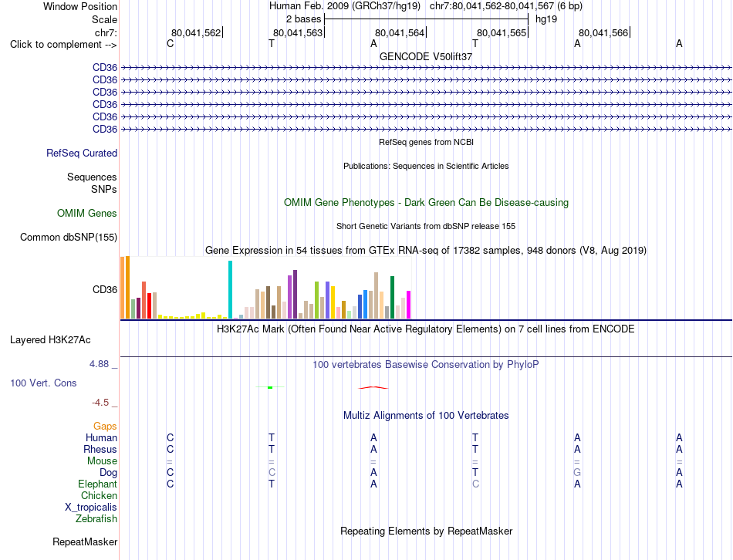Click the Short Genetic Variants from dbSNP title
Viewport: 733px width, 560px height.
click(426, 226)
